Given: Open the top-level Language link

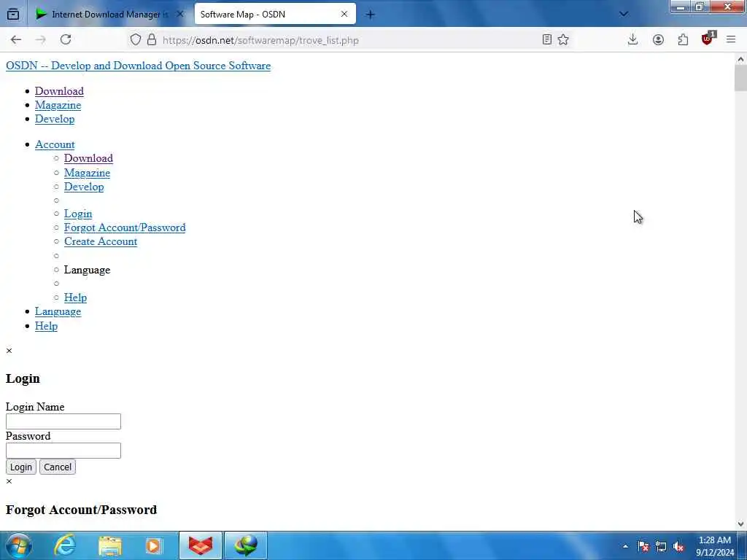Looking at the screenshot, I should [x=58, y=311].
